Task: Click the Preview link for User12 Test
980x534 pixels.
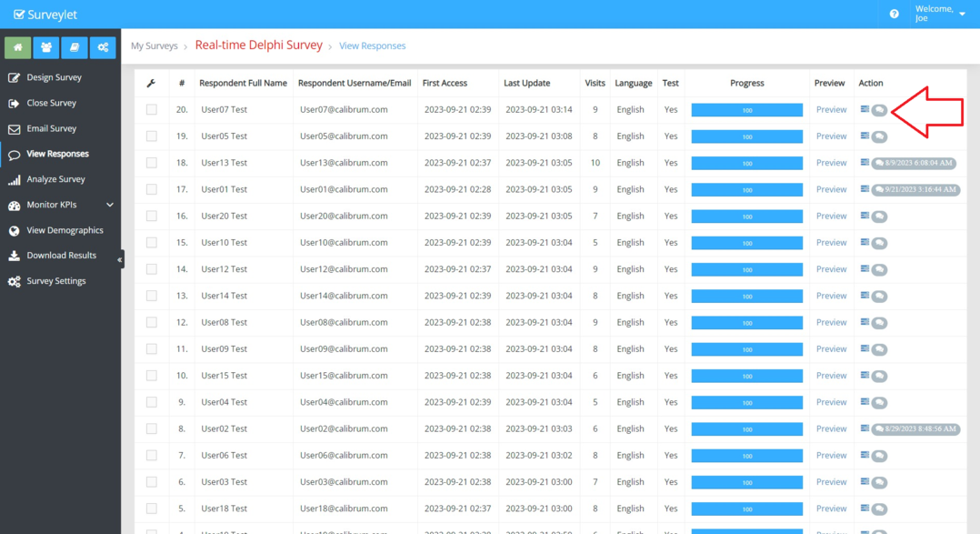Action: (x=831, y=269)
